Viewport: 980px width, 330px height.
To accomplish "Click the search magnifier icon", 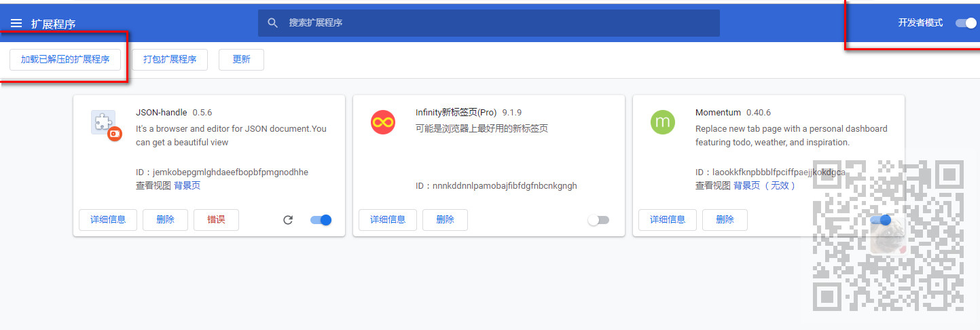I will (x=273, y=22).
